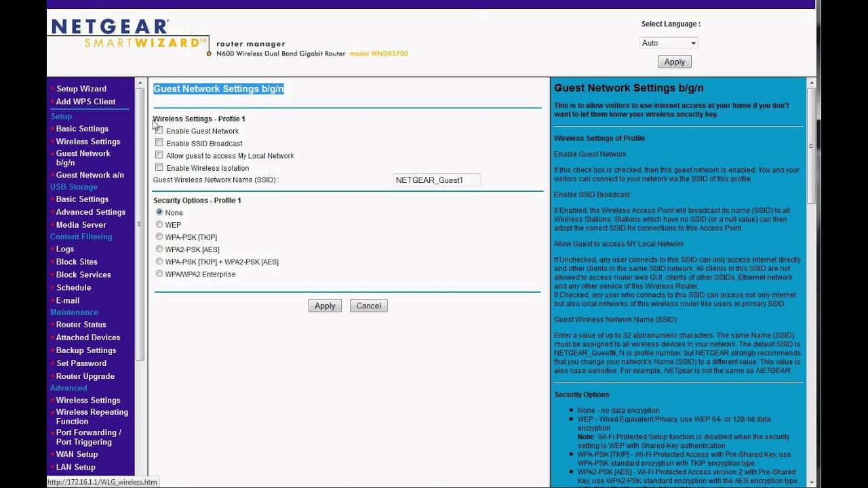Cancel the guest network changes

pos(369,306)
